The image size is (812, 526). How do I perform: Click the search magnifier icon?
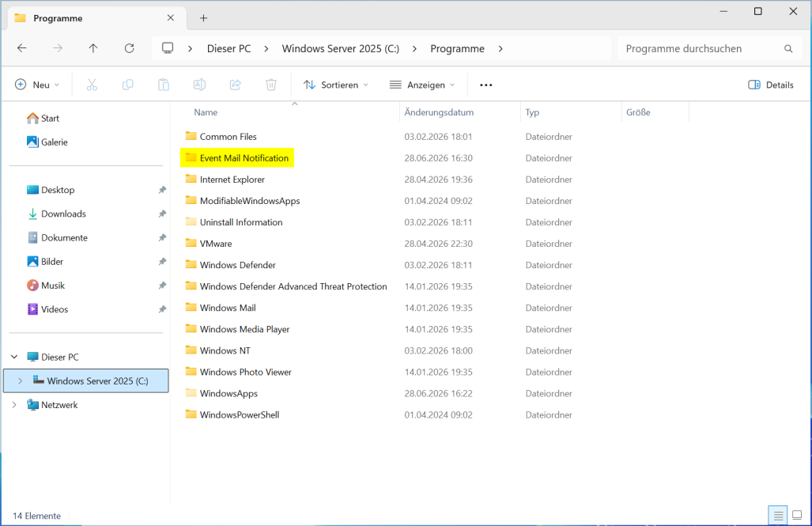tap(788, 49)
